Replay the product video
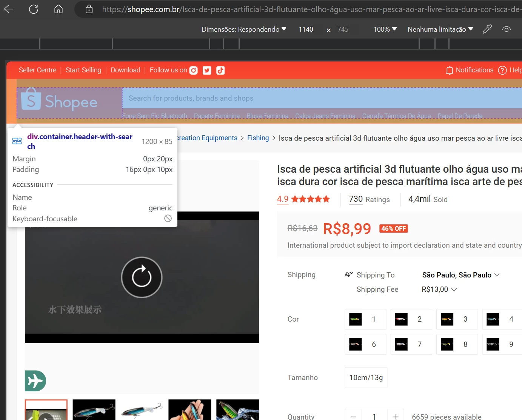Viewport: 522px width, 420px height. (x=142, y=277)
